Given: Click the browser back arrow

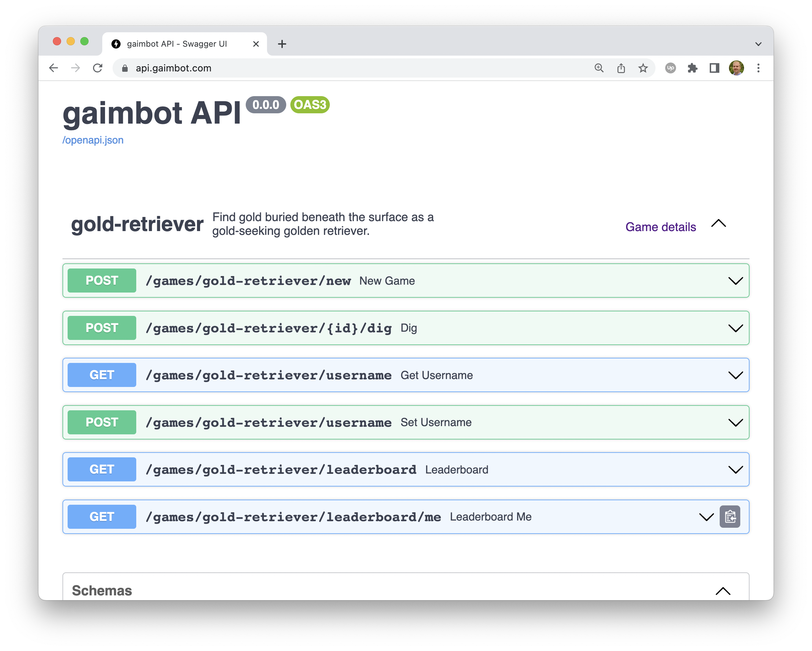Looking at the screenshot, I should [54, 68].
